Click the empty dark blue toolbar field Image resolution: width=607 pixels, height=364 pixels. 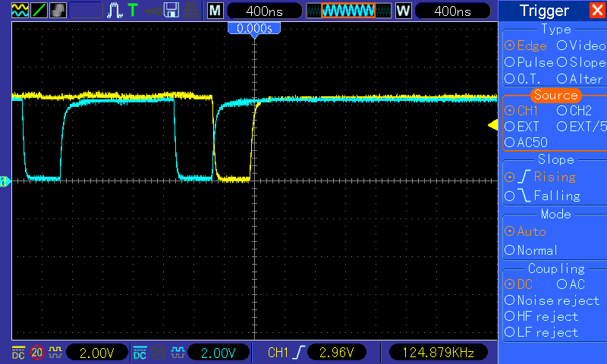coord(86,10)
